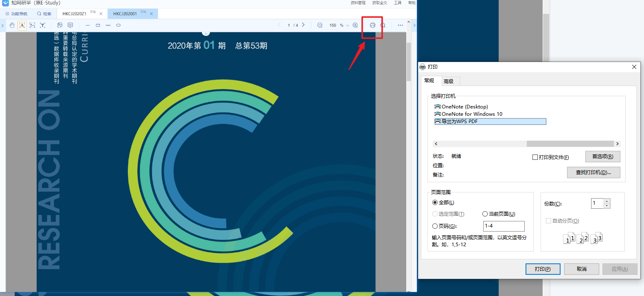Activate the text selection tool [A]
This screenshot has width=644, height=296.
(22, 25)
